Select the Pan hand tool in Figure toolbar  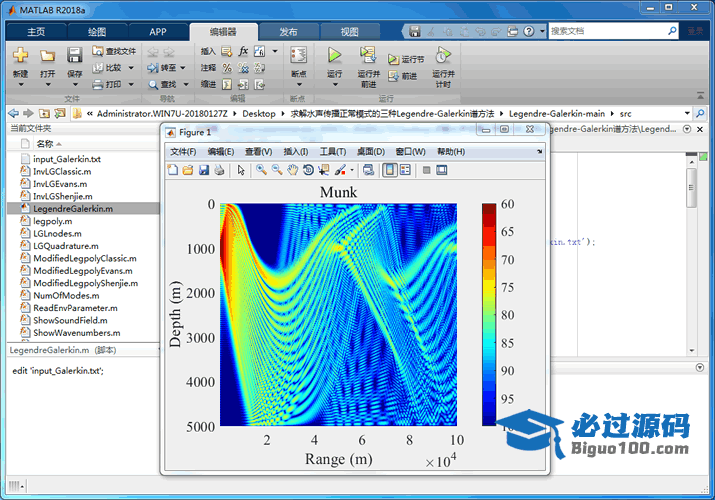293,170
